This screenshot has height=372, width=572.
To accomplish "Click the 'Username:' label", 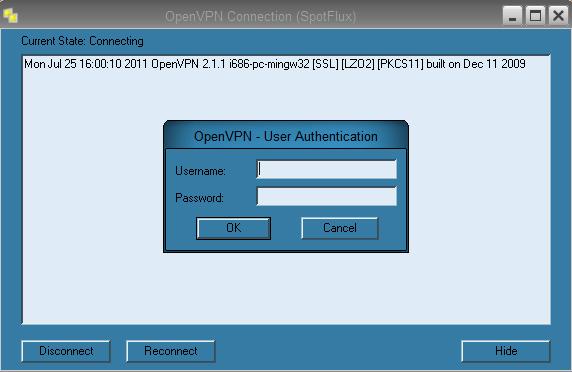I will coord(200,171).
